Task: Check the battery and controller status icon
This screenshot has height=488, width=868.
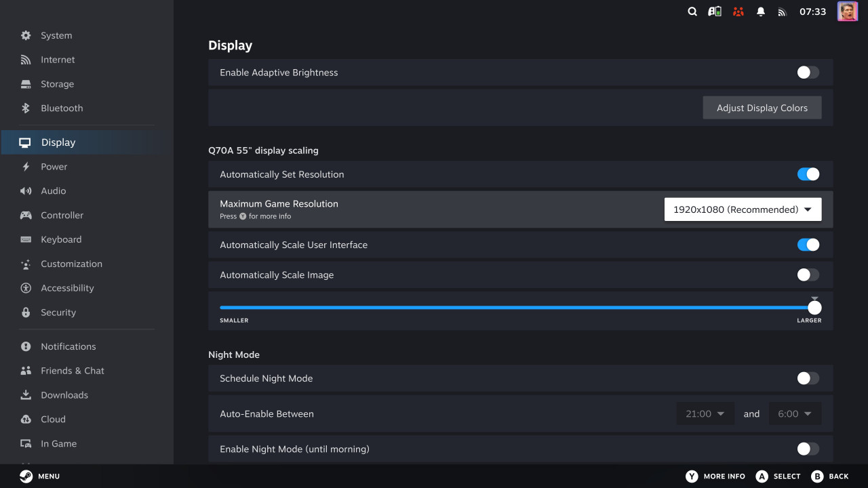Action: pos(715,12)
